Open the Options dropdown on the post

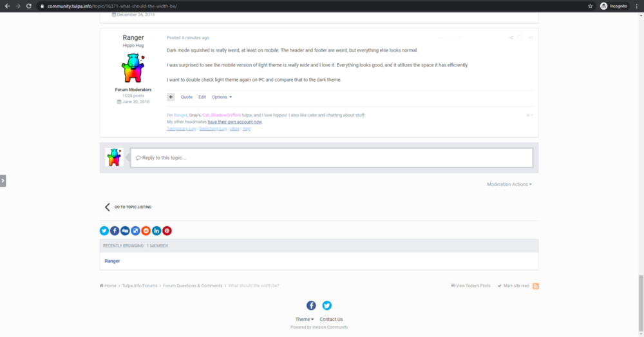(222, 97)
